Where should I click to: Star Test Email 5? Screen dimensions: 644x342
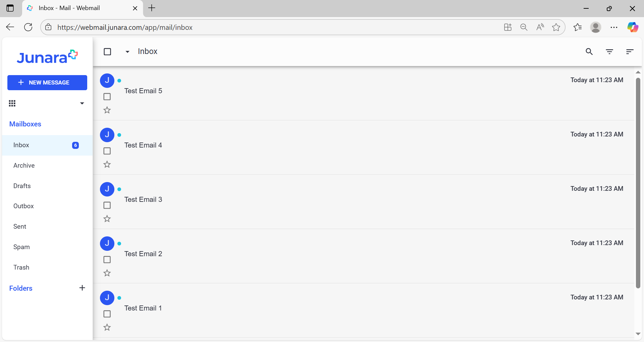pyautogui.click(x=107, y=110)
